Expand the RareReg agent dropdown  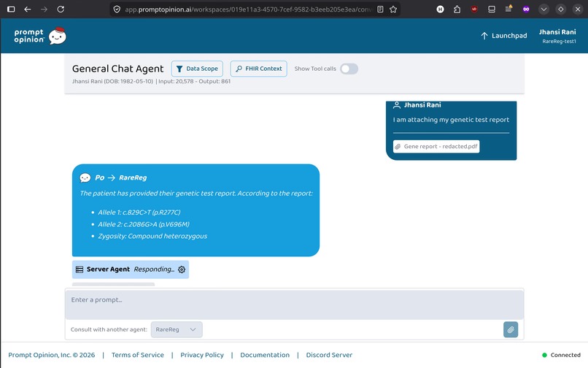pyautogui.click(x=177, y=330)
